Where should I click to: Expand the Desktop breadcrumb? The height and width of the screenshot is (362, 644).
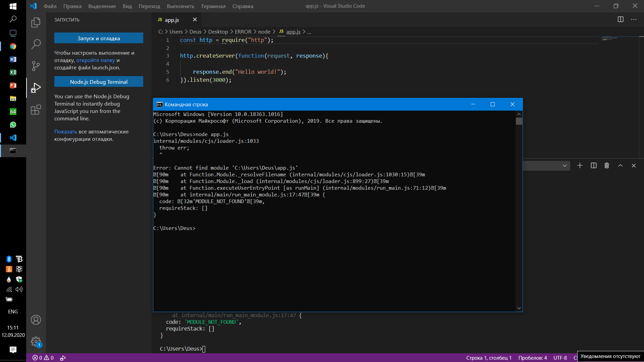(x=218, y=32)
